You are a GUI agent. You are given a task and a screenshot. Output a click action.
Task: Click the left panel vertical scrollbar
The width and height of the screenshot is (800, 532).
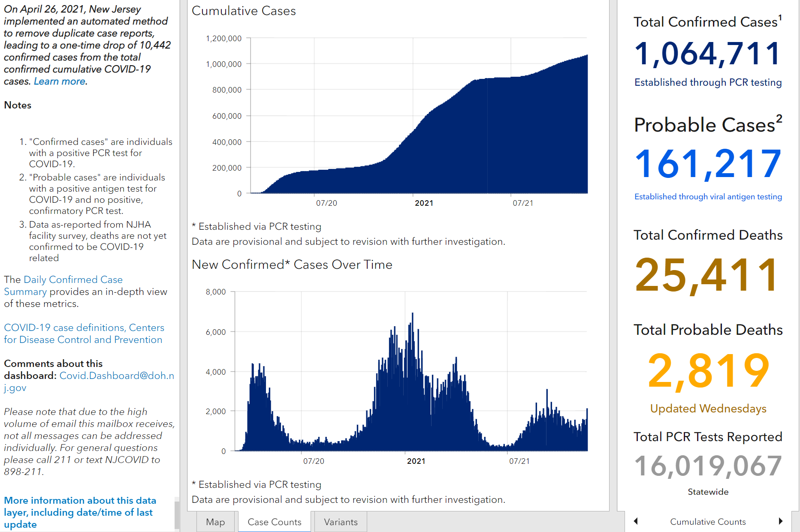pos(177,514)
